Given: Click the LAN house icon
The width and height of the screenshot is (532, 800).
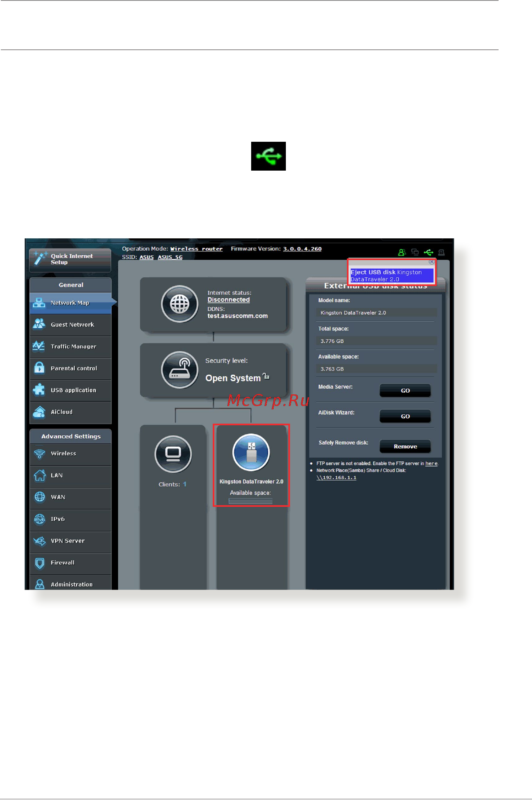Looking at the screenshot, I should click(40, 475).
